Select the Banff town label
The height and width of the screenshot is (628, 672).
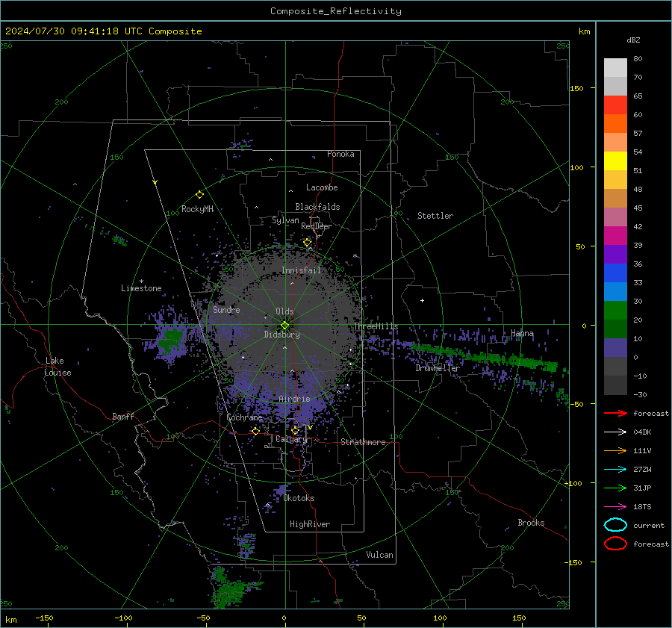(123, 416)
